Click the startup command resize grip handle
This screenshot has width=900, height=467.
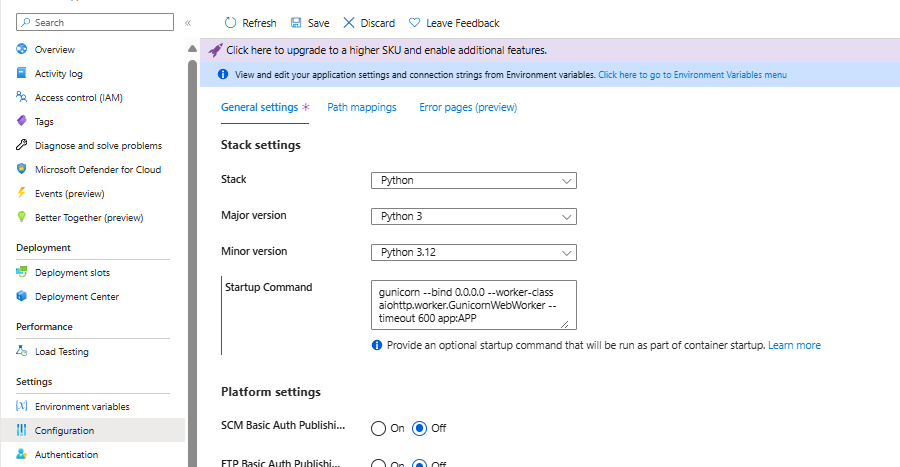(x=565, y=324)
